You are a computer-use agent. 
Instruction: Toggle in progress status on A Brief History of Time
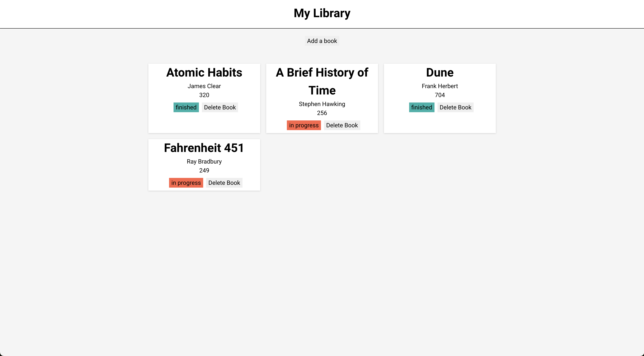(x=304, y=125)
